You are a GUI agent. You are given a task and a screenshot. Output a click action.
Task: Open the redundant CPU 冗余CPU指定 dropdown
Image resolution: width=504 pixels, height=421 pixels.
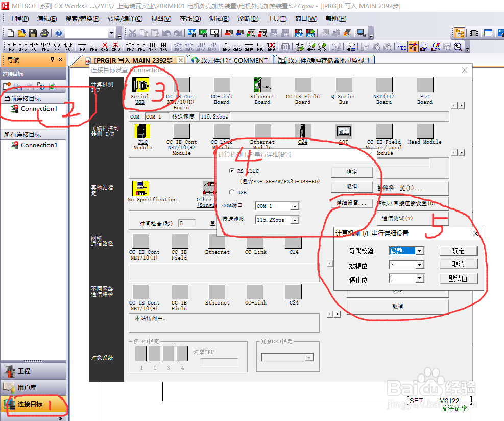click(x=309, y=357)
